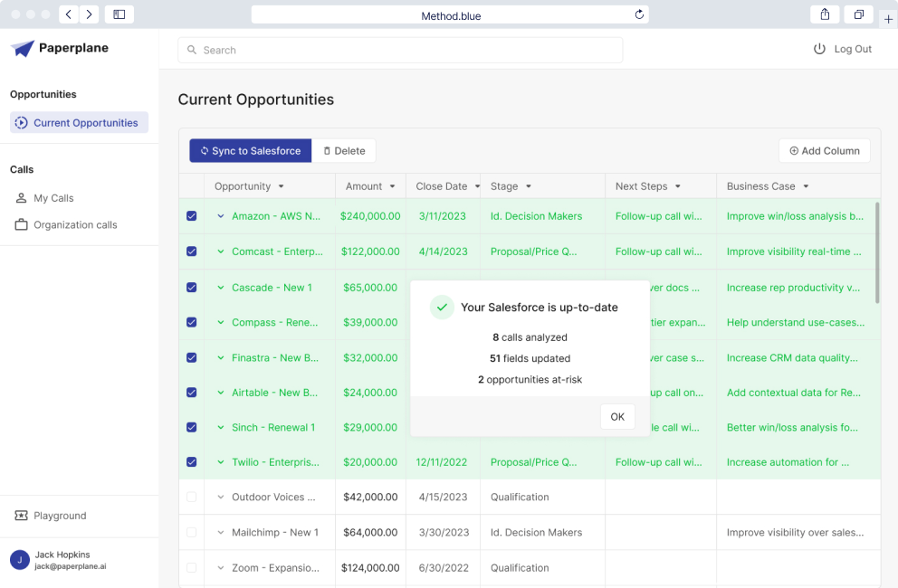This screenshot has height=588, width=898.
Task: Click into the Search field
Action: (x=400, y=51)
